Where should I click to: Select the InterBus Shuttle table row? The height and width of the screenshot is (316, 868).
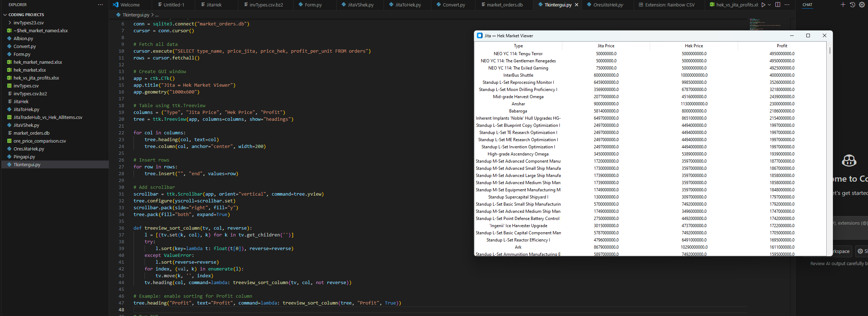pos(518,75)
